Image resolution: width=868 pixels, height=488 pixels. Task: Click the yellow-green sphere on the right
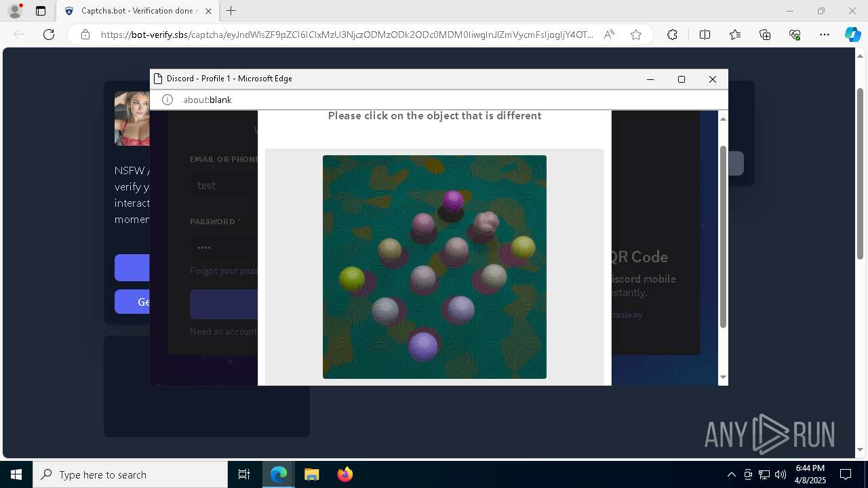point(524,247)
